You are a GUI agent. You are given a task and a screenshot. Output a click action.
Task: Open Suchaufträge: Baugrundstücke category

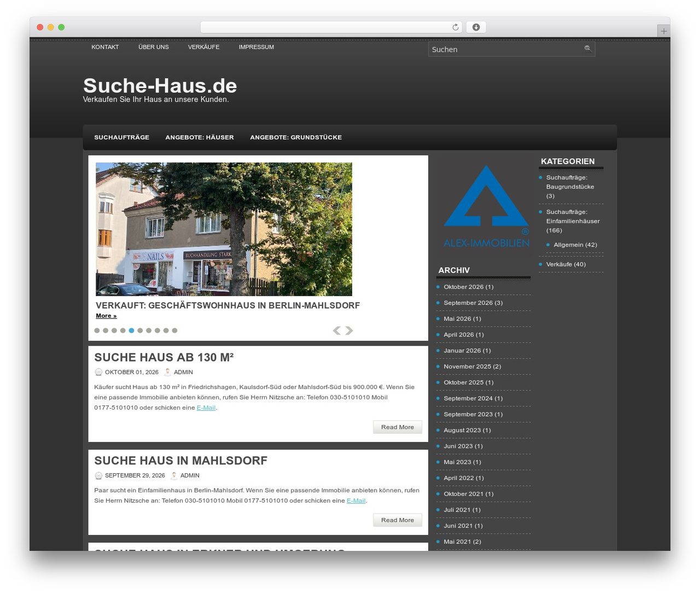570,187
